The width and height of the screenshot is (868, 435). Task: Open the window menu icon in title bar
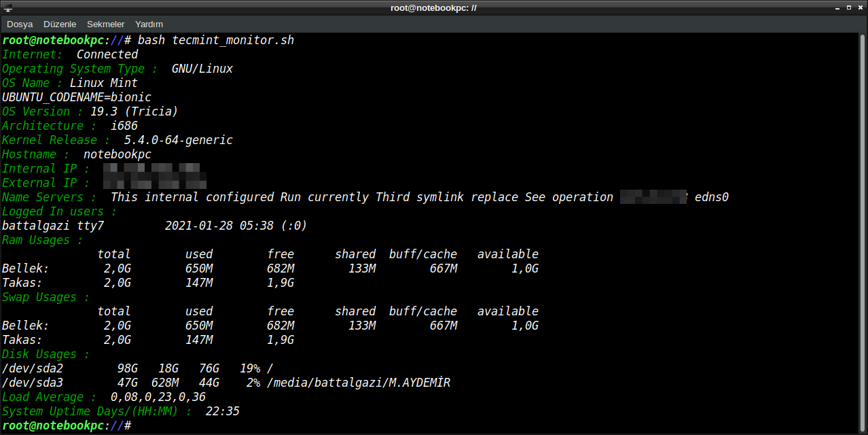coord(7,7)
